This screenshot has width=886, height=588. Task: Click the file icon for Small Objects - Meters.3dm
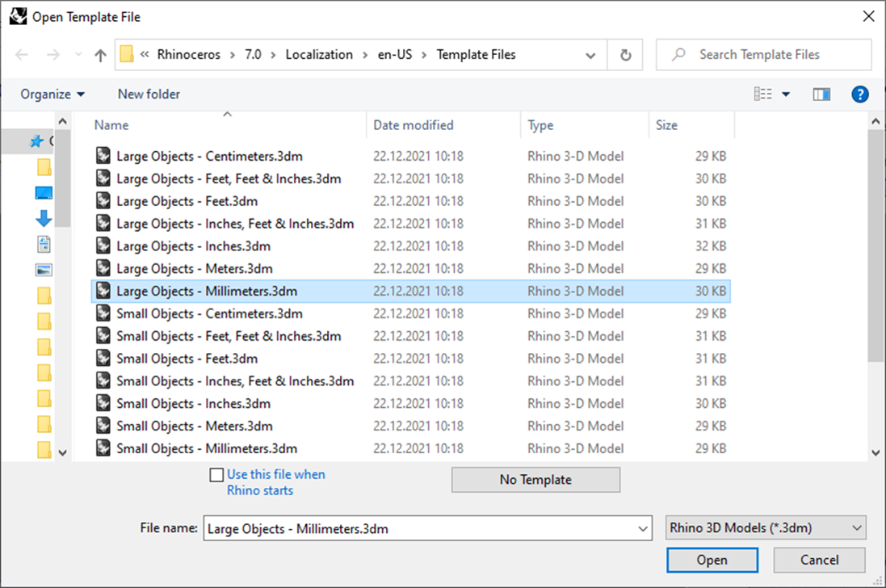coord(103,426)
